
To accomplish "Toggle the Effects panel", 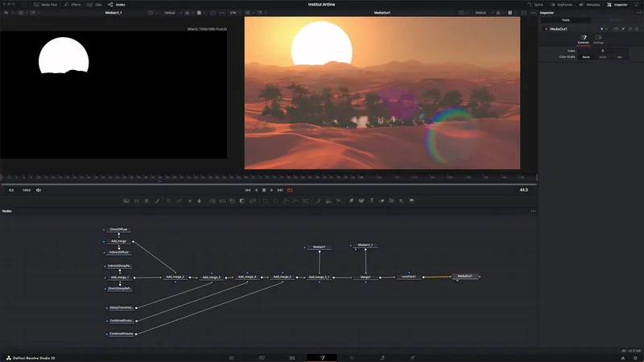I will coord(72,5).
